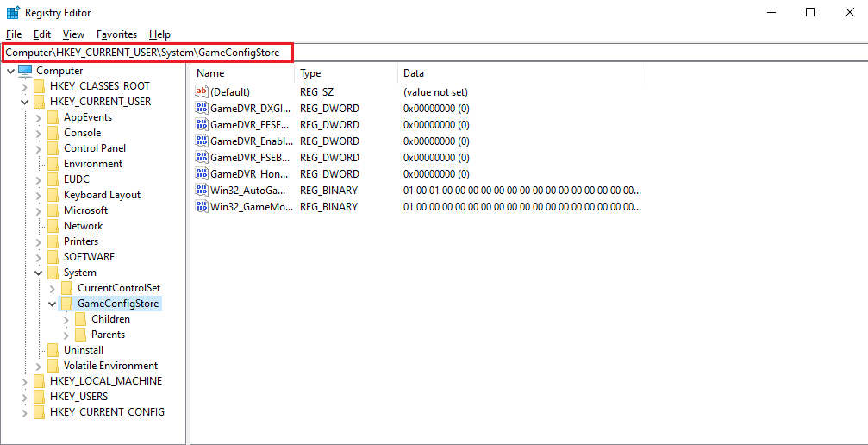Open the Edit menu

click(x=42, y=34)
